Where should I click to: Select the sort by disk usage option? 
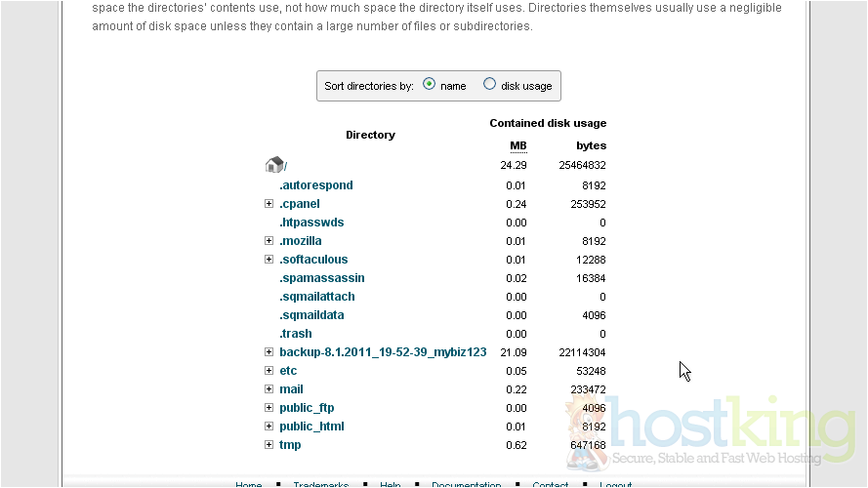pyautogui.click(x=490, y=85)
